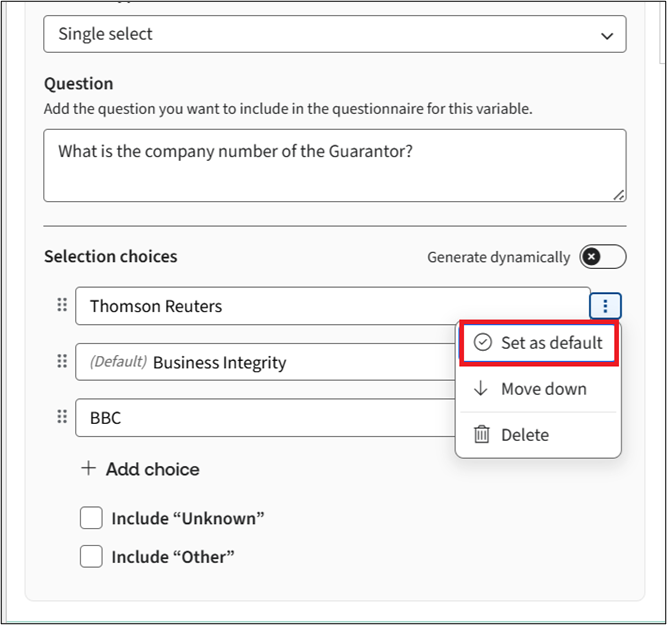Click three-dot options icon for Thomson Reuters
Viewport: 667px width, 625px height.
point(606,306)
